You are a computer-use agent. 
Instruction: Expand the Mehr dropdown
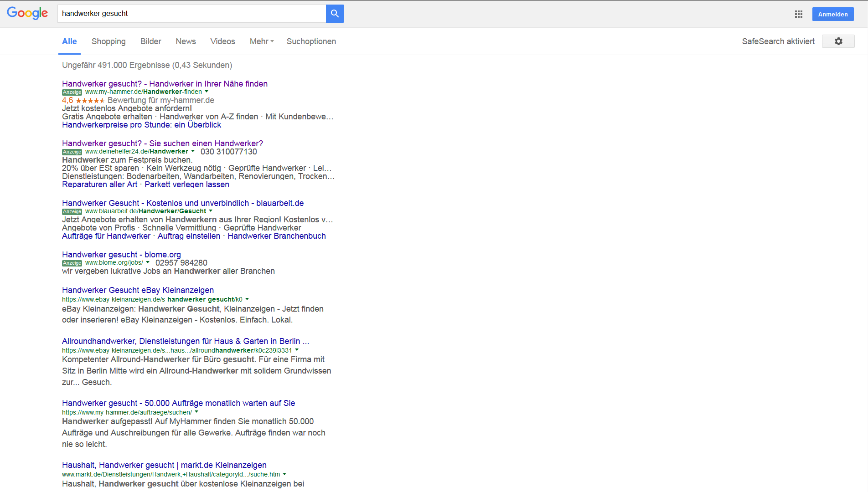coord(262,41)
